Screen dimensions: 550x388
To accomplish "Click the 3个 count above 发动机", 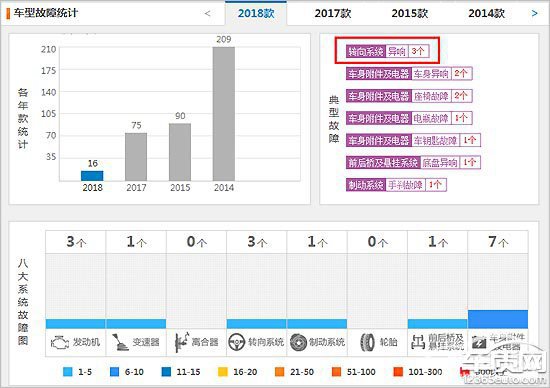I will (76, 242).
